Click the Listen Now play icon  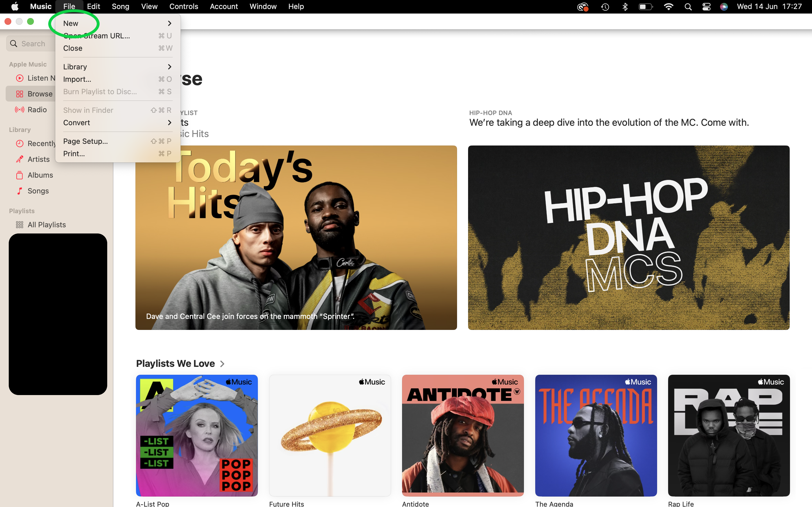(x=20, y=78)
